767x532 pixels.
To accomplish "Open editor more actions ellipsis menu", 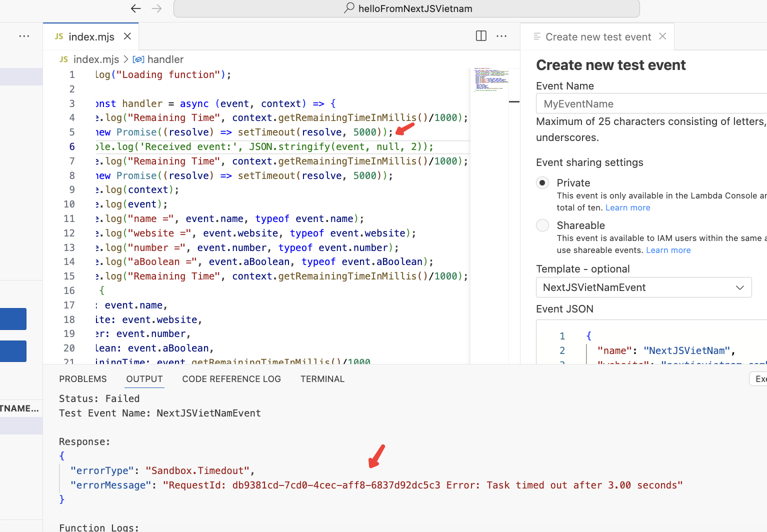I will (501, 36).
